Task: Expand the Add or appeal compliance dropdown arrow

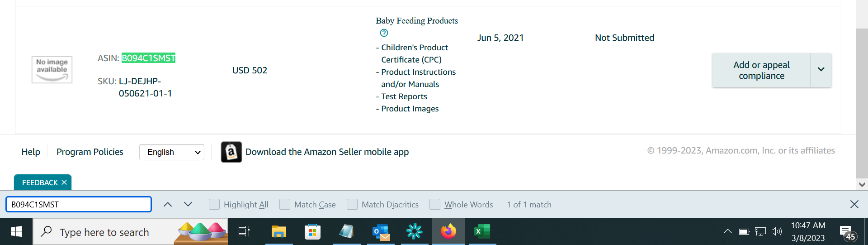Action: click(821, 70)
